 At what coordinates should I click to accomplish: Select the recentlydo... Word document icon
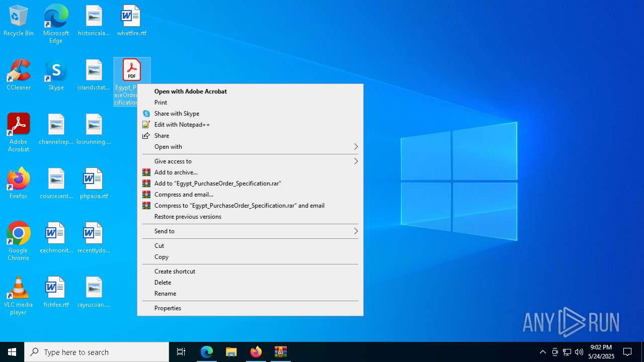click(94, 238)
